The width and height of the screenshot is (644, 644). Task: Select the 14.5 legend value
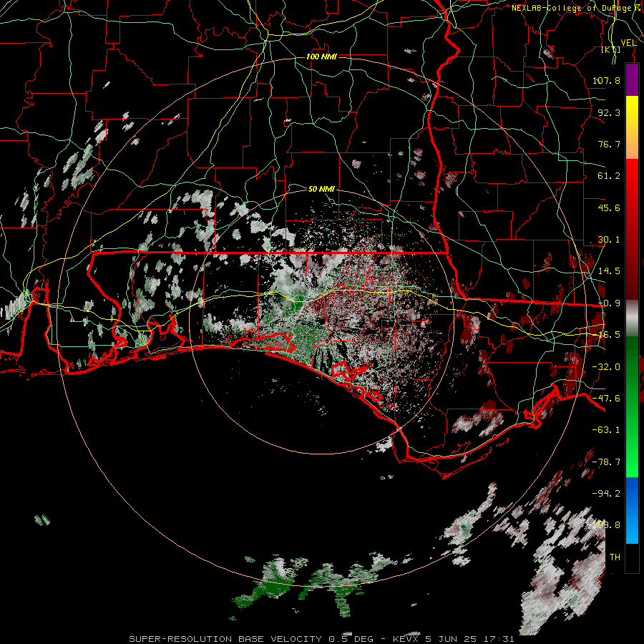[609, 271]
